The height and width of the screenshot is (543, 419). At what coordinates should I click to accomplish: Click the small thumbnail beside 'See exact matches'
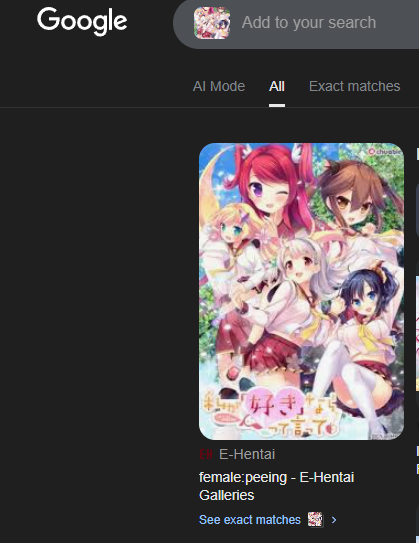(315, 519)
